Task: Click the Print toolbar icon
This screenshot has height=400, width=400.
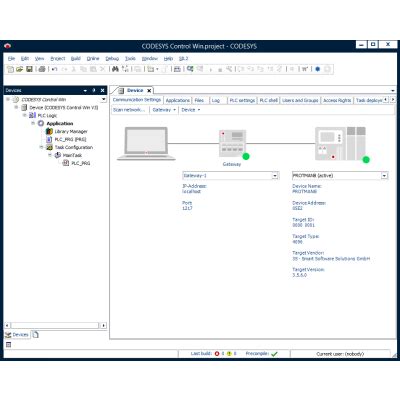Action: pyautogui.click(x=42, y=69)
